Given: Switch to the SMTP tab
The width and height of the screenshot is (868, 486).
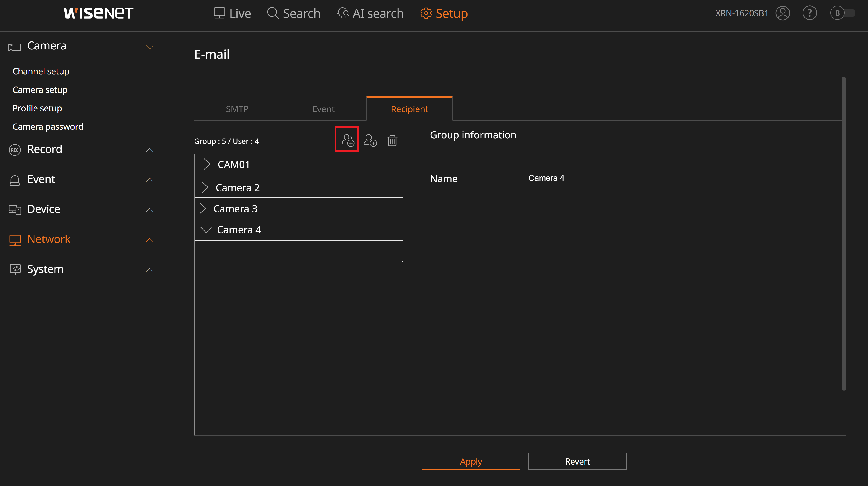Looking at the screenshot, I should coord(237,109).
